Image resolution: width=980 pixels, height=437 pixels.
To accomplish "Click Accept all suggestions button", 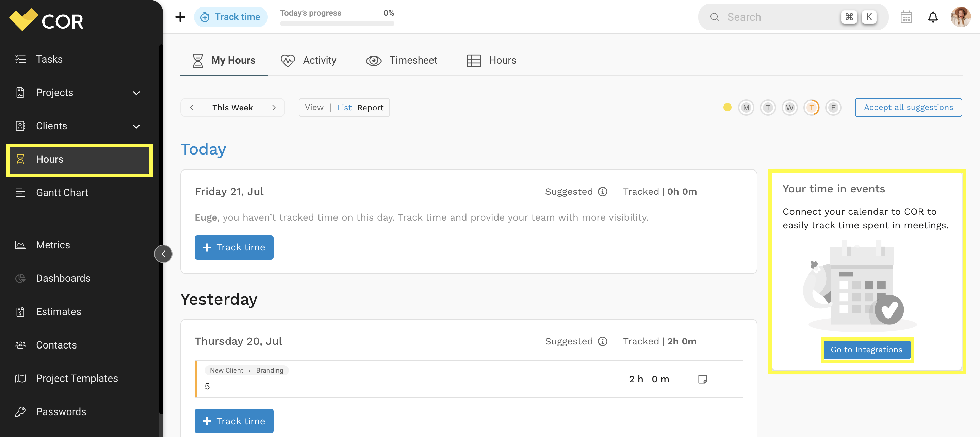I will [908, 108].
